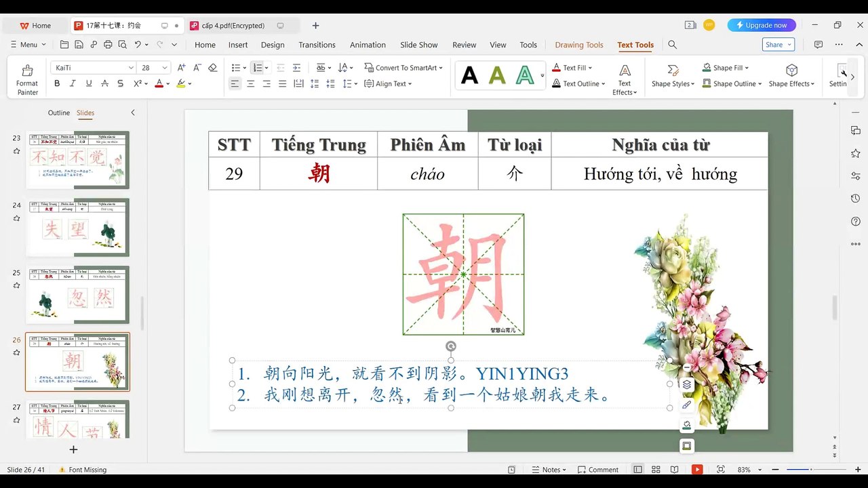
Task: Open the Text Effects tool
Action: tap(625, 79)
